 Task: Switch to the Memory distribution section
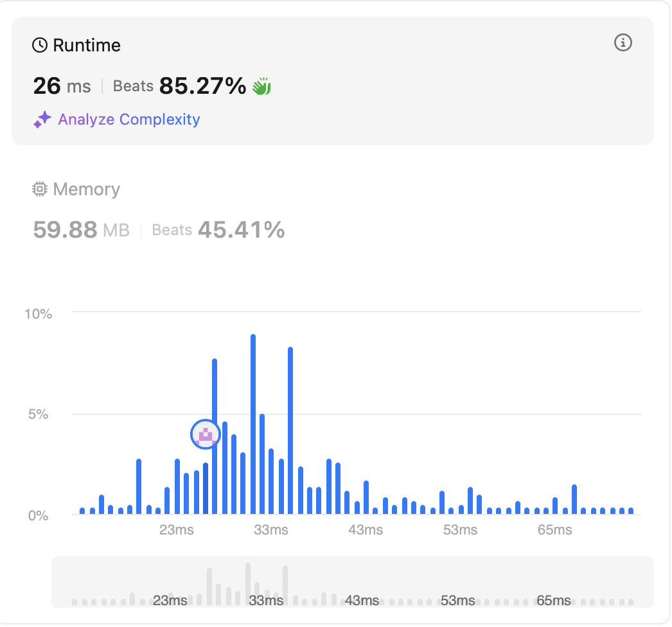[x=86, y=190]
